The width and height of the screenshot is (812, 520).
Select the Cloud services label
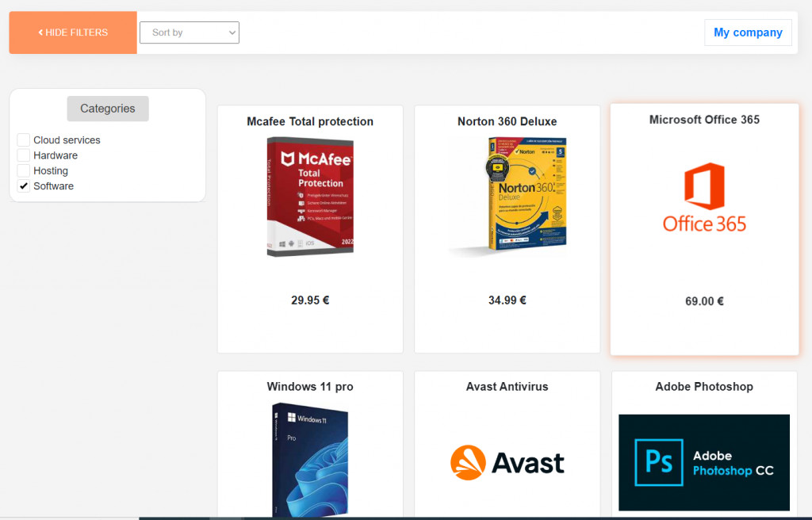[67, 140]
